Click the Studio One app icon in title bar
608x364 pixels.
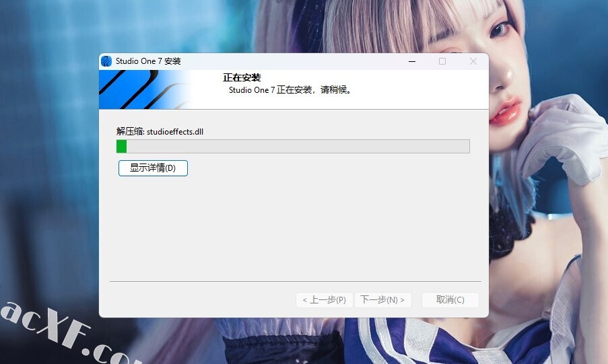click(106, 61)
